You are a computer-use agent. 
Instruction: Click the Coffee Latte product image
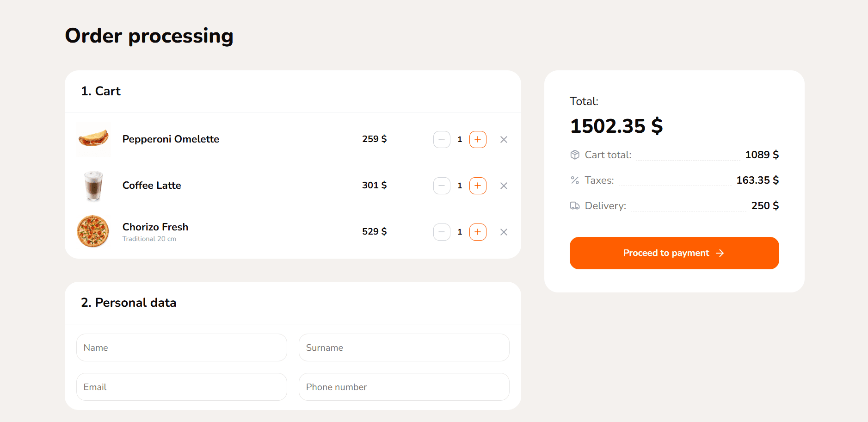pos(93,186)
